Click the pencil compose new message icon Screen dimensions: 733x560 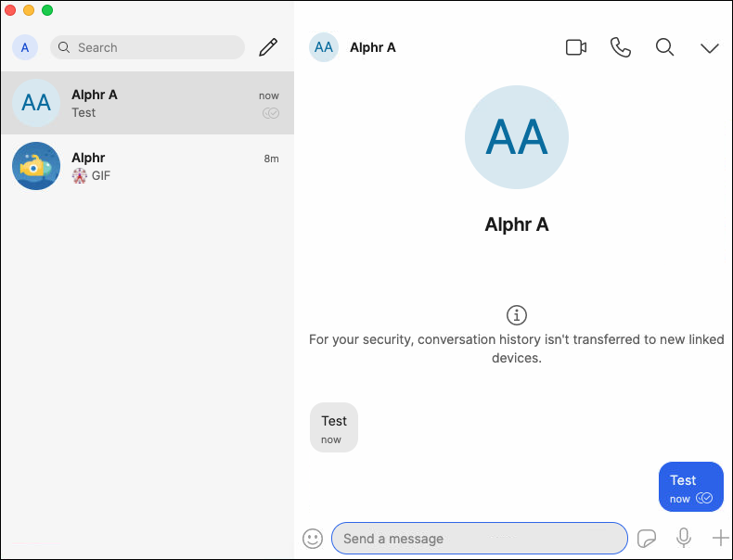click(268, 47)
